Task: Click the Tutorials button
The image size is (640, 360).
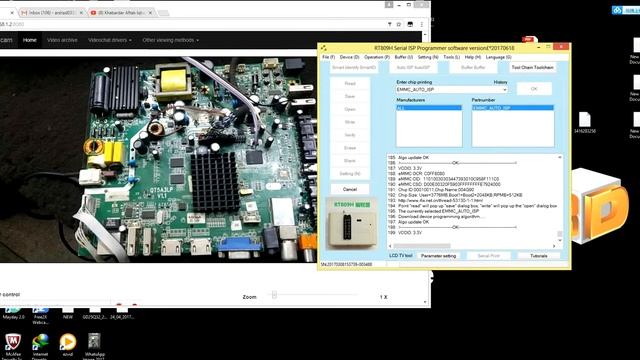Action: point(539,256)
